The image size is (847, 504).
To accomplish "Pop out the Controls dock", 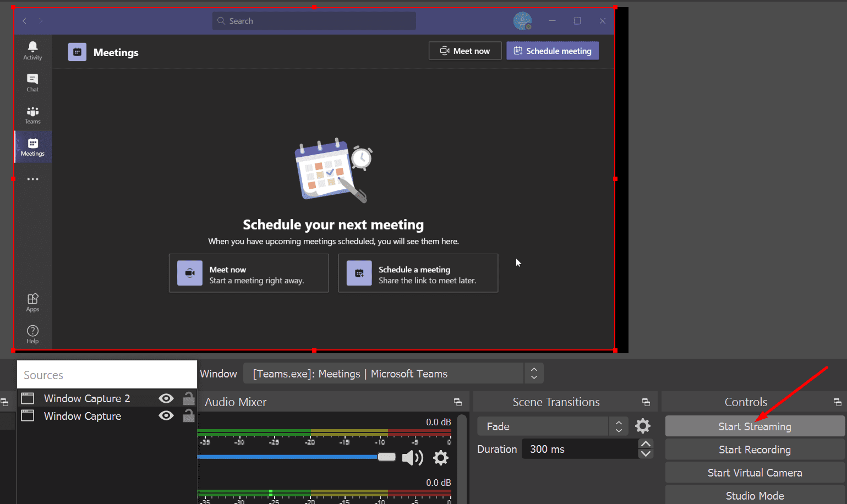I will 837,402.
